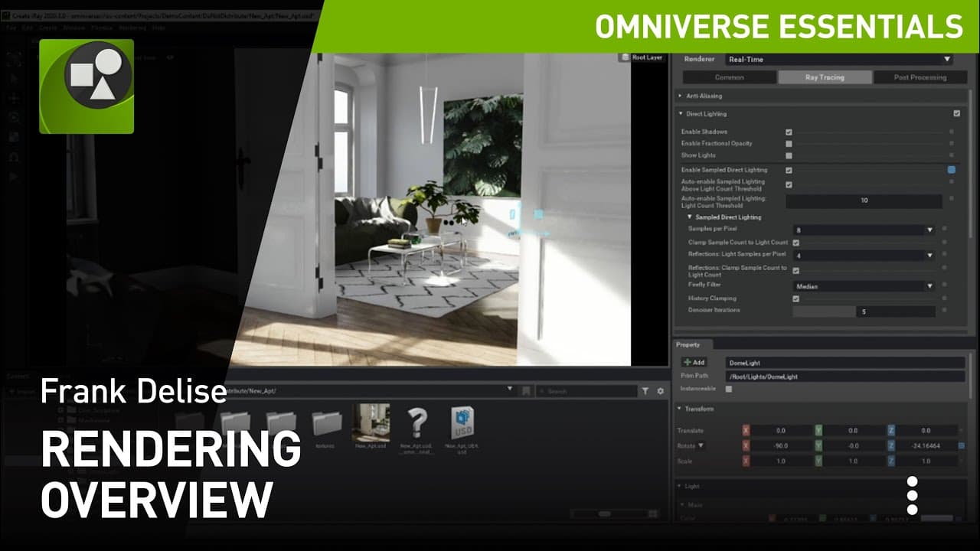Image resolution: width=980 pixels, height=551 pixels.
Task: Open the content path dropdown arrow
Action: pyautogui.click(x=511, y=390)
